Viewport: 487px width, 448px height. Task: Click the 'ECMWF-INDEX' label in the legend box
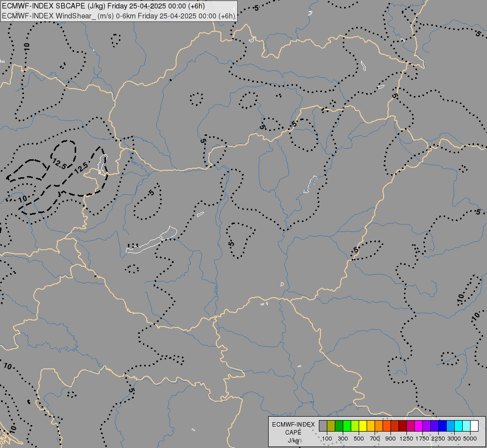tap(293, 425)
